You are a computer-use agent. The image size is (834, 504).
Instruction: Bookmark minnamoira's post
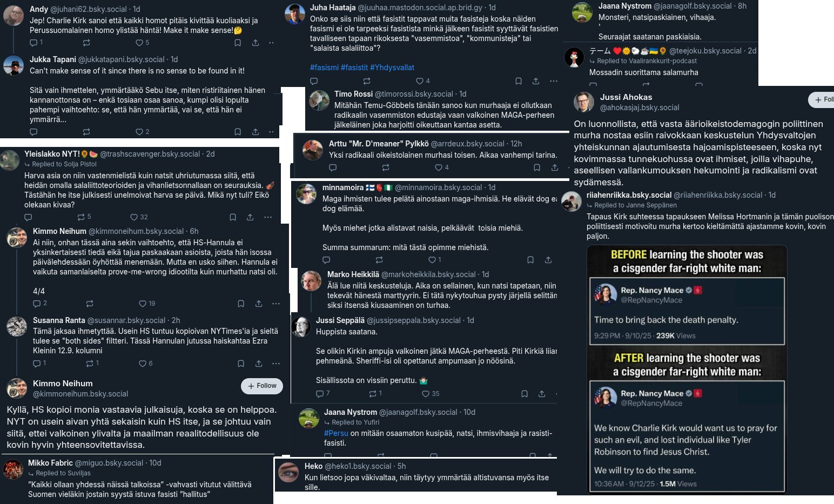pos(530,260)
